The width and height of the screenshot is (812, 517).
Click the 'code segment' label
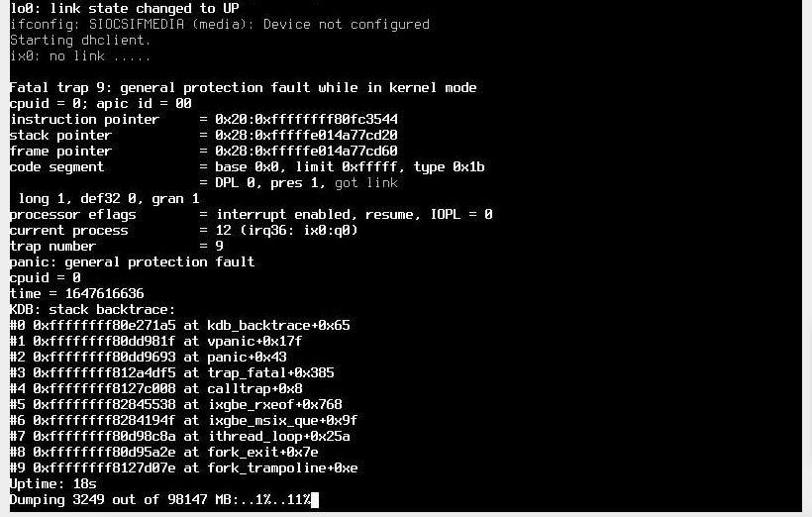pyautogui.click(x=56, y=166)
